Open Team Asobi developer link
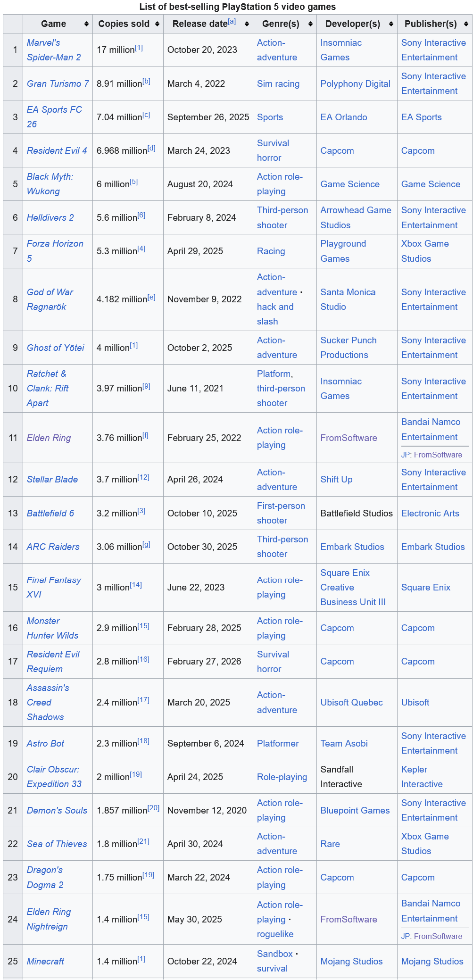Image resolution: width=473 pixels, height=980 pixels. (344, 743)
